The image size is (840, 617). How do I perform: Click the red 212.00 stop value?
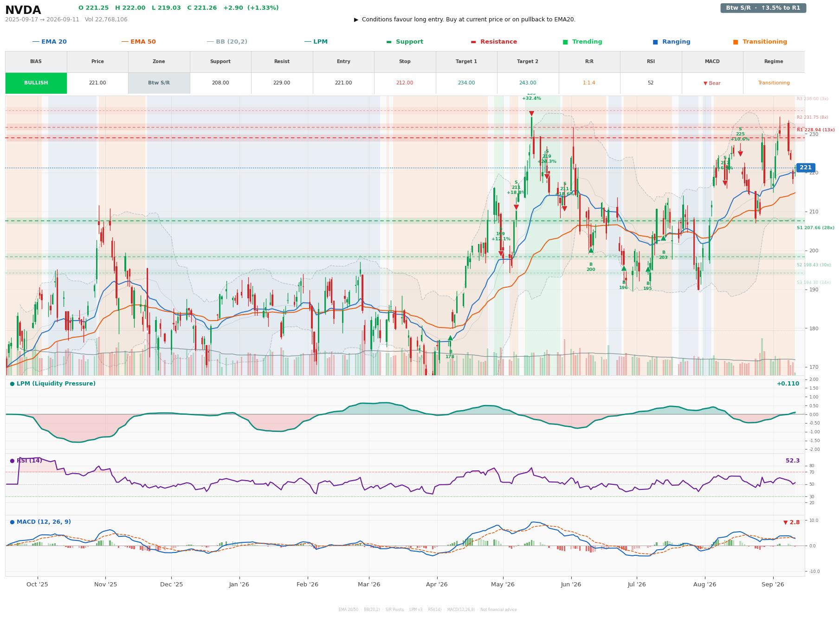coord(405,83)
